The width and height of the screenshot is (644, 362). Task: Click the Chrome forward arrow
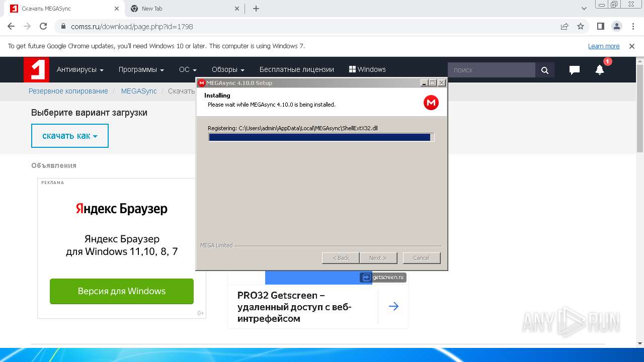[x=27, y=26]
